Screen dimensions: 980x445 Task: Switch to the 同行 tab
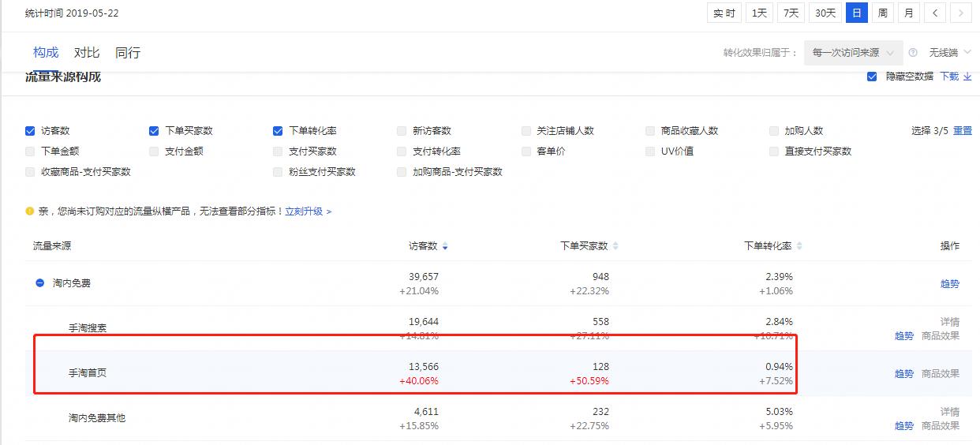click(x=128, y=53)
